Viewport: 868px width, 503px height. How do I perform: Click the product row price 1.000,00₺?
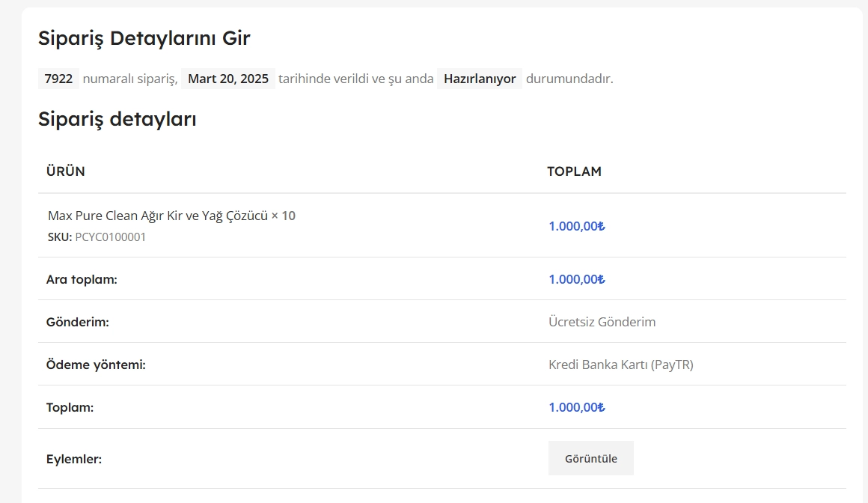pos(577,226)
